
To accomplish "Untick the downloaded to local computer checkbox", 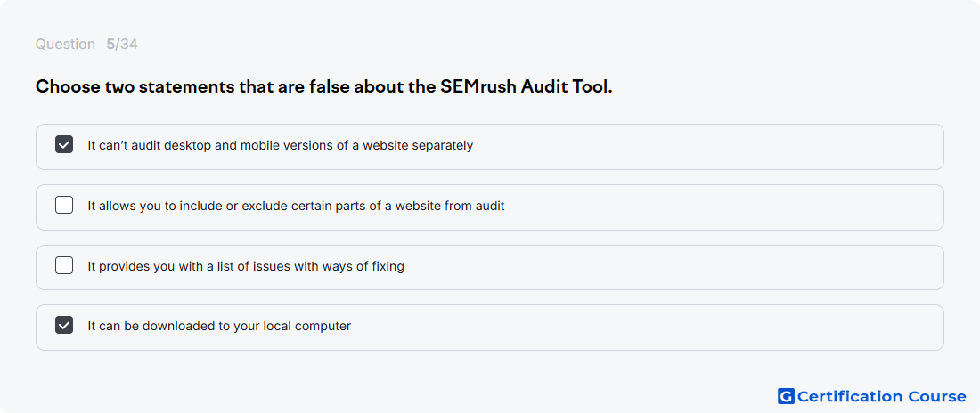I will [x=64, y=326].
